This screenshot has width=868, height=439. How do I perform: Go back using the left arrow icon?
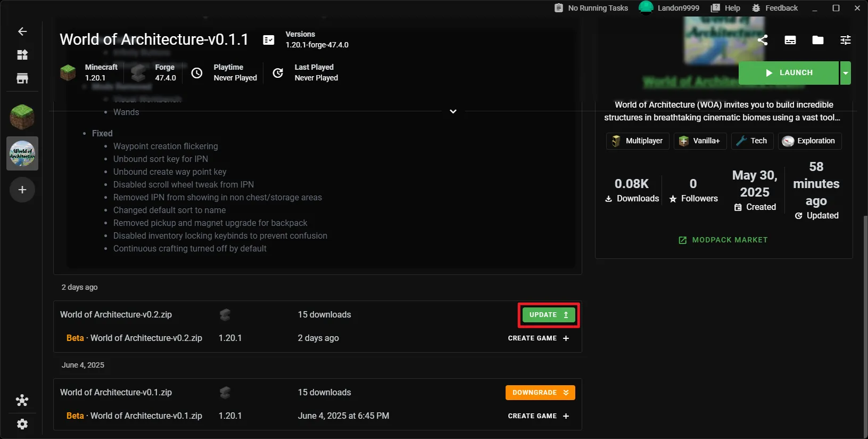(22, 31)
